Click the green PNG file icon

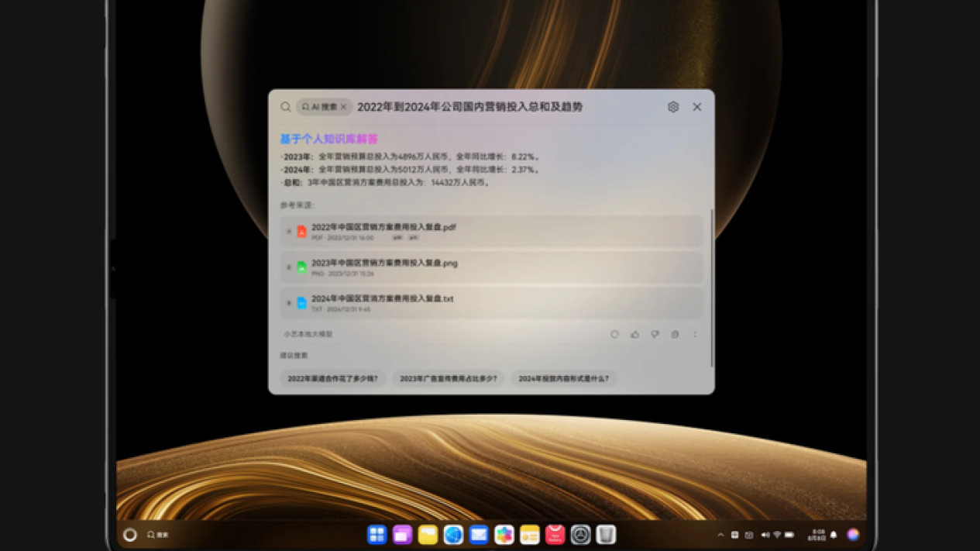301,267
